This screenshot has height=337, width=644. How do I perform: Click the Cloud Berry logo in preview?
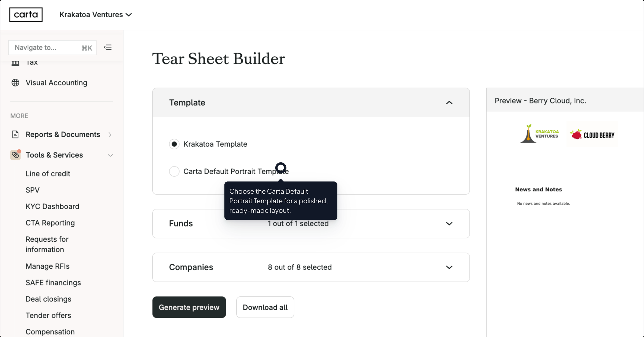pyautogui.click(x=592, y=134)
